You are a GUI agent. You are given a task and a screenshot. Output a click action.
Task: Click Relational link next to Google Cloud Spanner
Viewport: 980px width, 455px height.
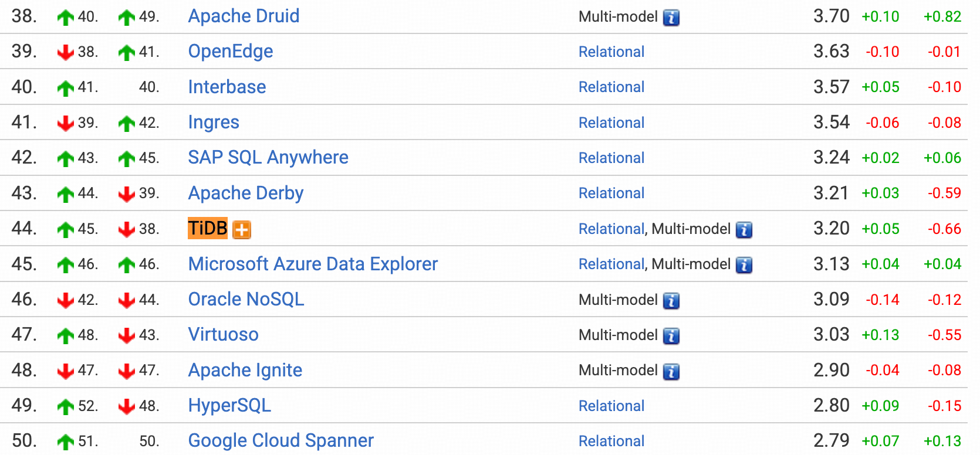tap(611, 441)
